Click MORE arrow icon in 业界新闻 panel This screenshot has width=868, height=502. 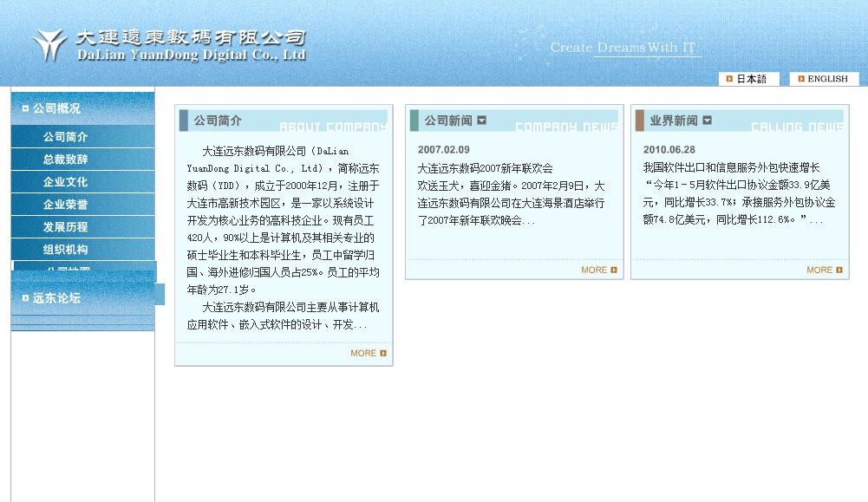tap(839, 270)
